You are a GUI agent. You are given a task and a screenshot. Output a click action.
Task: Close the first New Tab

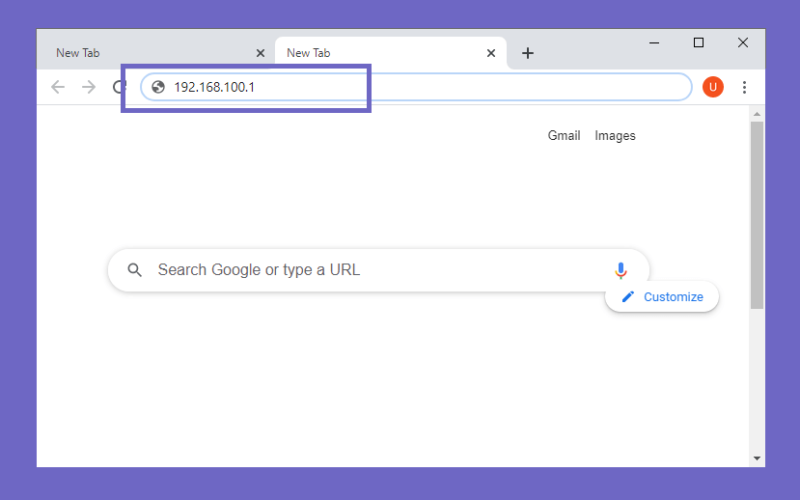tap(260, 53)
